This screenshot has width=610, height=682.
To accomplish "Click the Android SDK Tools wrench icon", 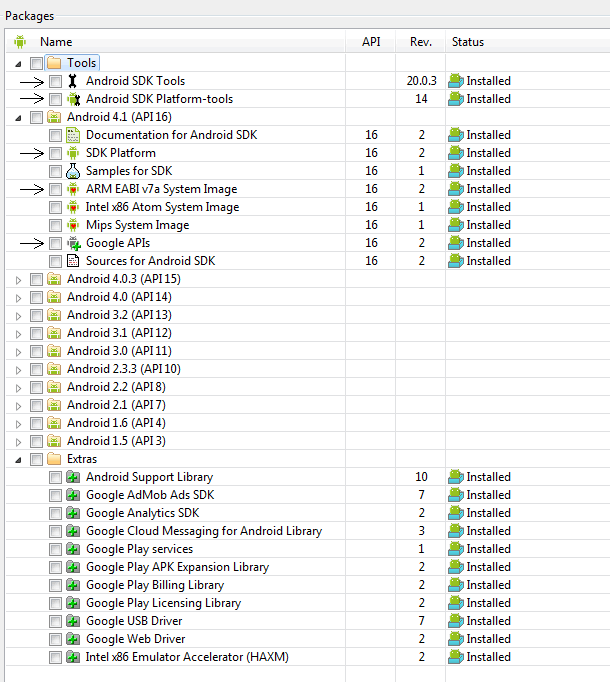I will (x=73, y=81).
